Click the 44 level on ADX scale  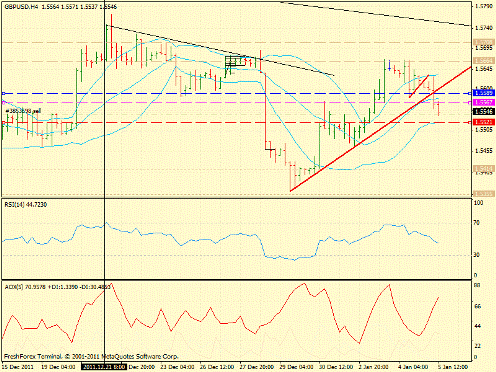click(477, 326)
